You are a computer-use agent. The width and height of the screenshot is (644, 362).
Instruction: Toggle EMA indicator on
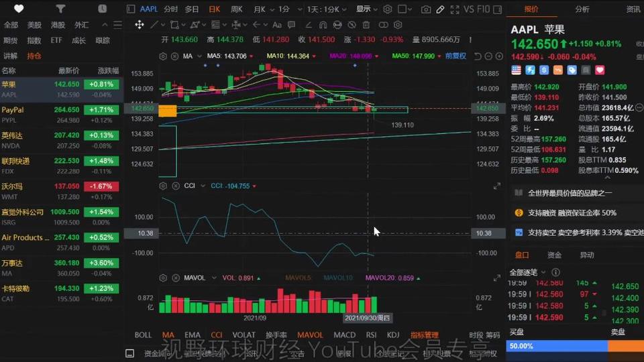(x=193, y=335)
